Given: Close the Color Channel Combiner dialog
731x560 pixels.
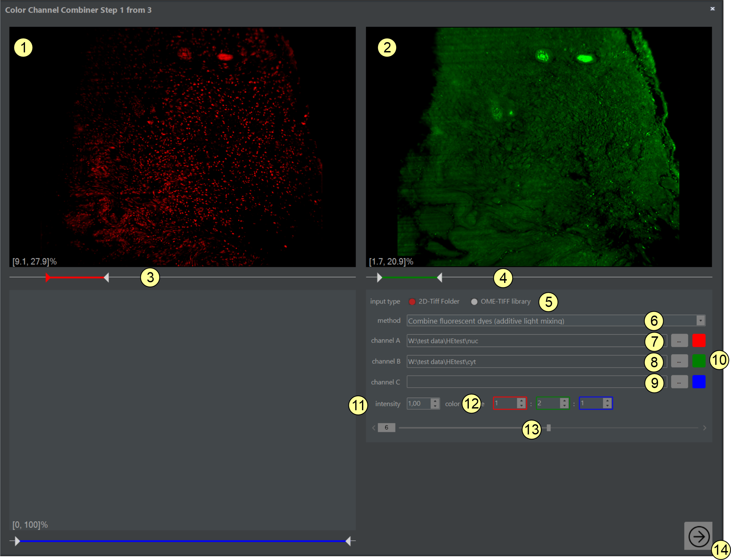Looking at the screenshot, I should point(712,9).
